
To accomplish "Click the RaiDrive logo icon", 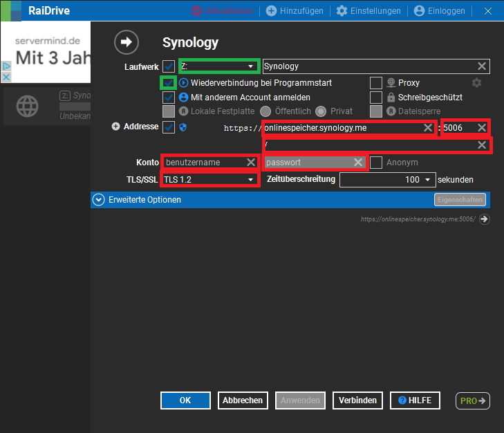I will [11, 10].
